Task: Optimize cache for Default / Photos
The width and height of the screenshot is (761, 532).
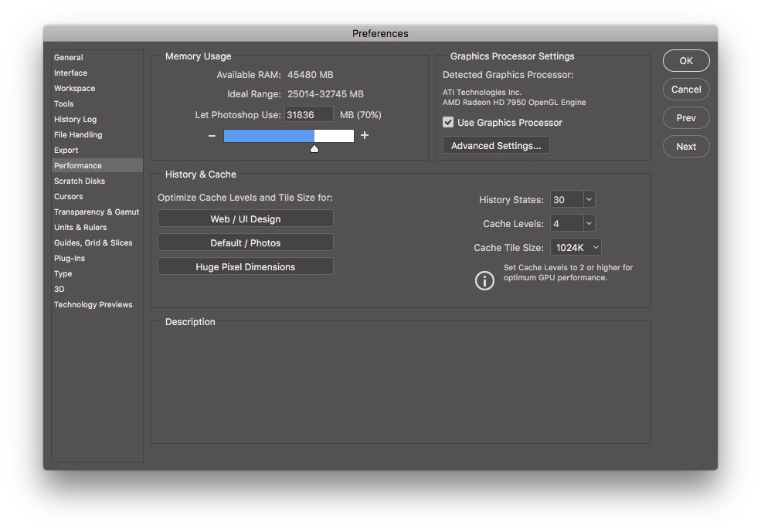Action: 246,242
